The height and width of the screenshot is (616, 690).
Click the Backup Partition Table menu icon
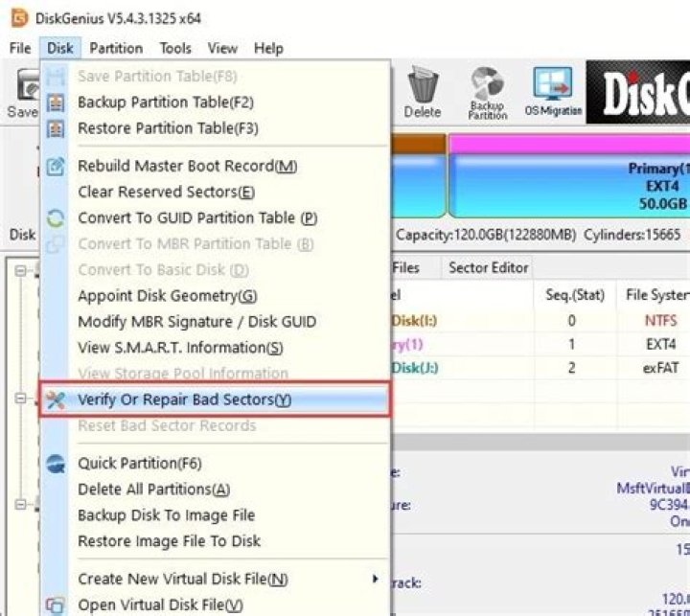(x=56, y=103)
